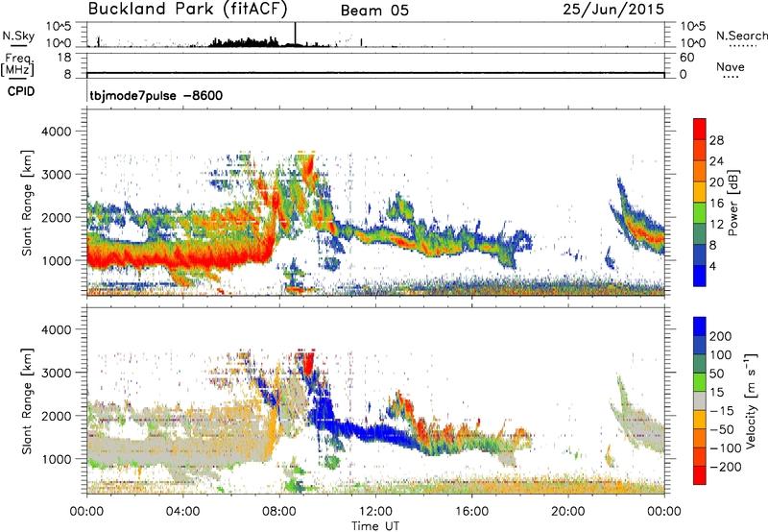
Task: Click the red velocity patch near 3000 km
Action: (308, 364)
